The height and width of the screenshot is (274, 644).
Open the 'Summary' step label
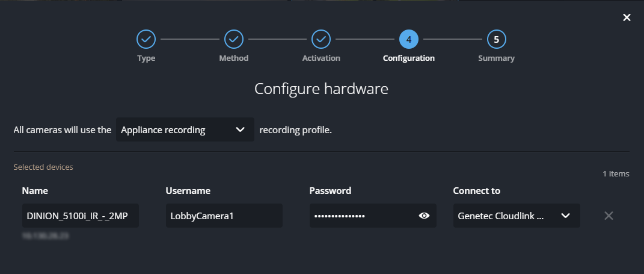[496, 58]
